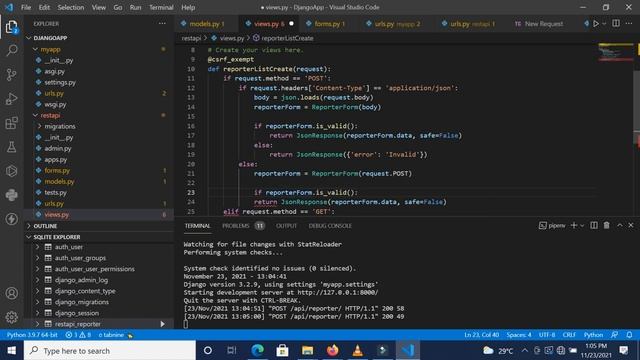Open the Source Control view

click(11, 74)
